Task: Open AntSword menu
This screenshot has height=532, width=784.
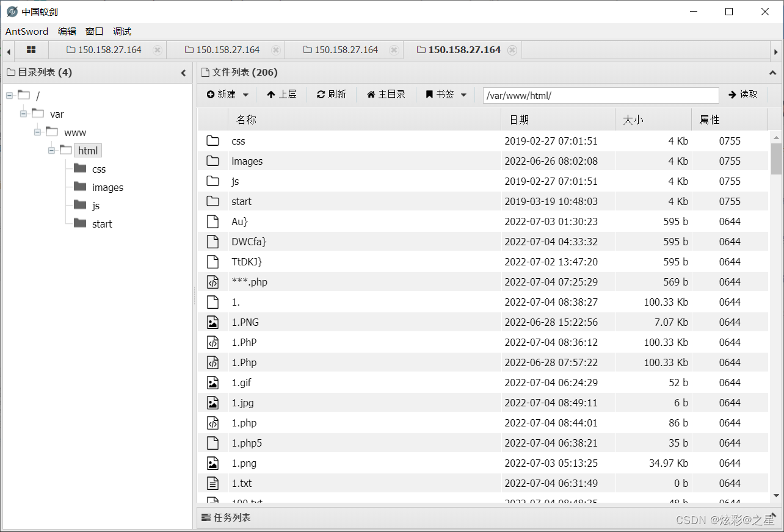Action: [x=27, y=32]
